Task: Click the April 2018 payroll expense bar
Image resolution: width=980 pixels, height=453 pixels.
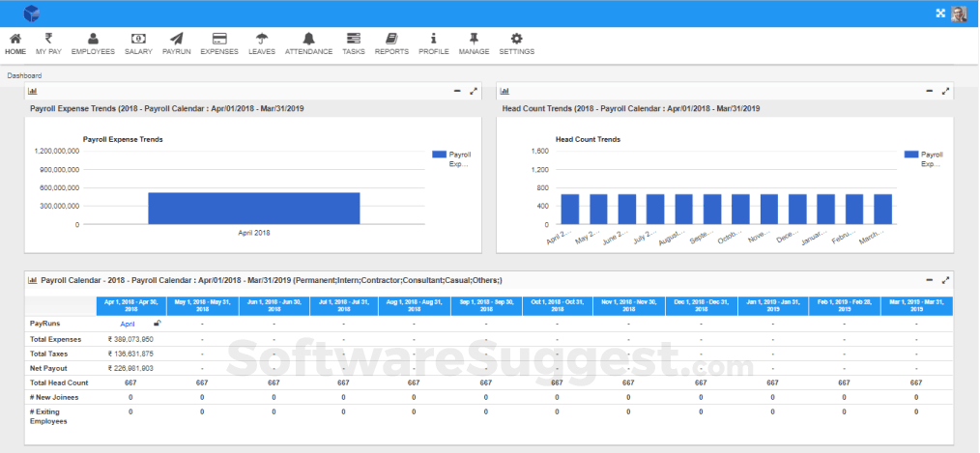Action: pyautogui.click(x=253, y=208)
